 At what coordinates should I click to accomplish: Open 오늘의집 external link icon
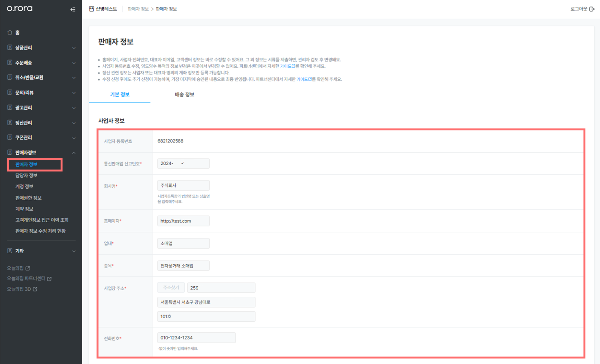(28, 268)
